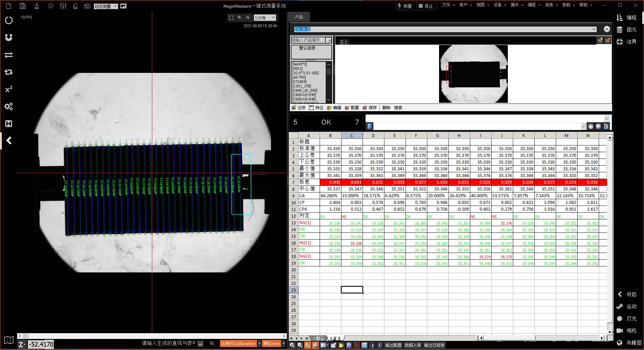
Task: Collapse the right sidebar with 收起
Action: pyautogui.click(x=627, y=294)
